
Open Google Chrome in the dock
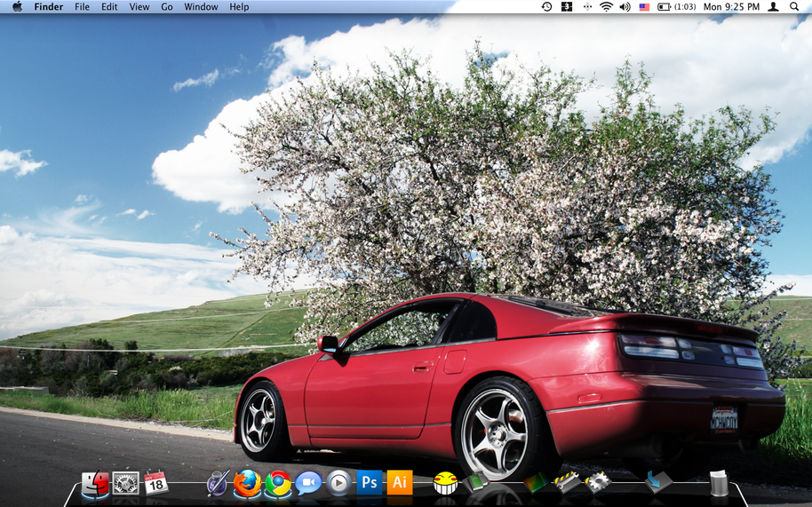(278, 484)
